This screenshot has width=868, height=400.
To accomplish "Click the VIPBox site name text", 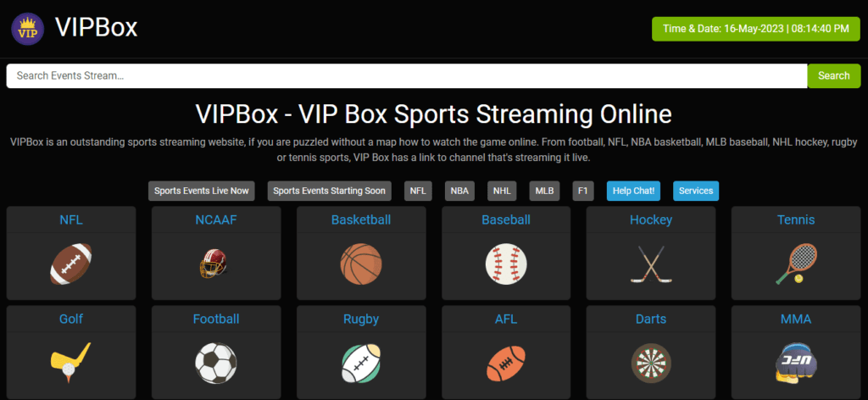I will point(97,28).
